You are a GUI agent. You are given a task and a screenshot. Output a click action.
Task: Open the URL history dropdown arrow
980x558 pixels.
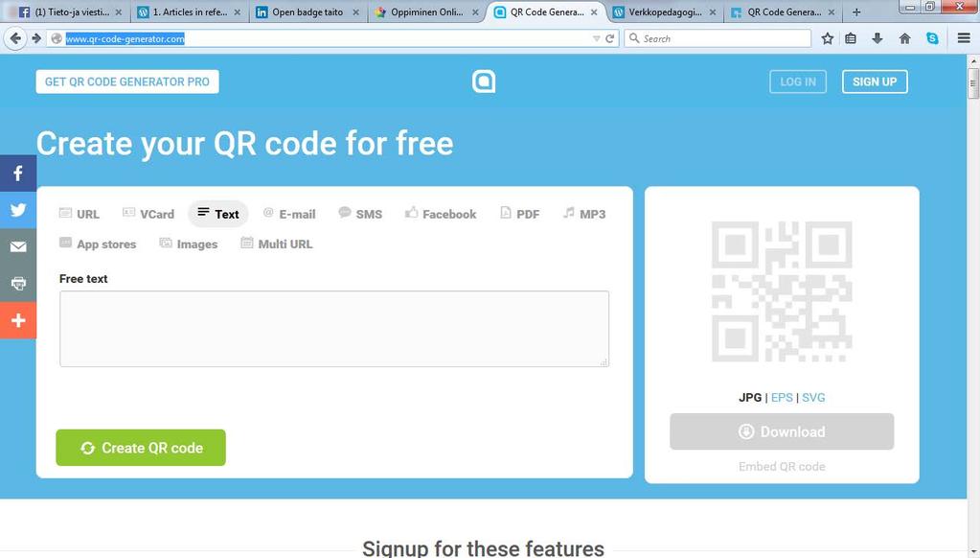tap(596, 38)
